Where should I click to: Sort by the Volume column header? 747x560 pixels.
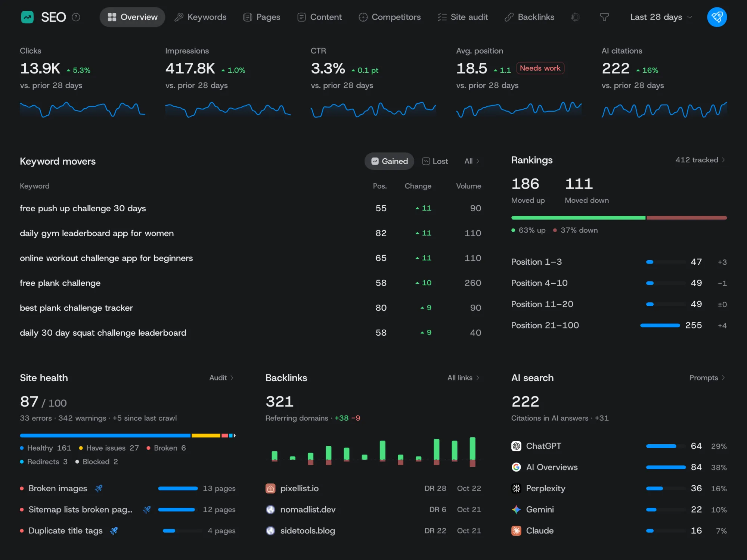(468, 186)
